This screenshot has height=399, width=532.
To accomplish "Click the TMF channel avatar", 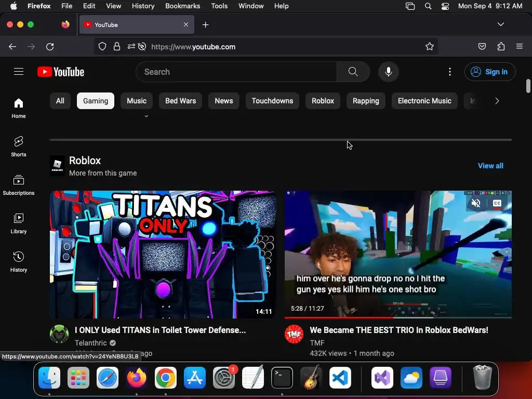I will [294, 334].
